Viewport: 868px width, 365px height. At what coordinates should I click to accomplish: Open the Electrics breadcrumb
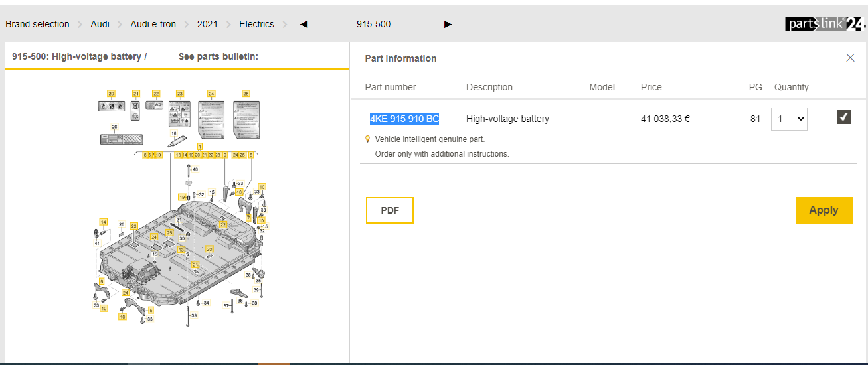point(256,25)
